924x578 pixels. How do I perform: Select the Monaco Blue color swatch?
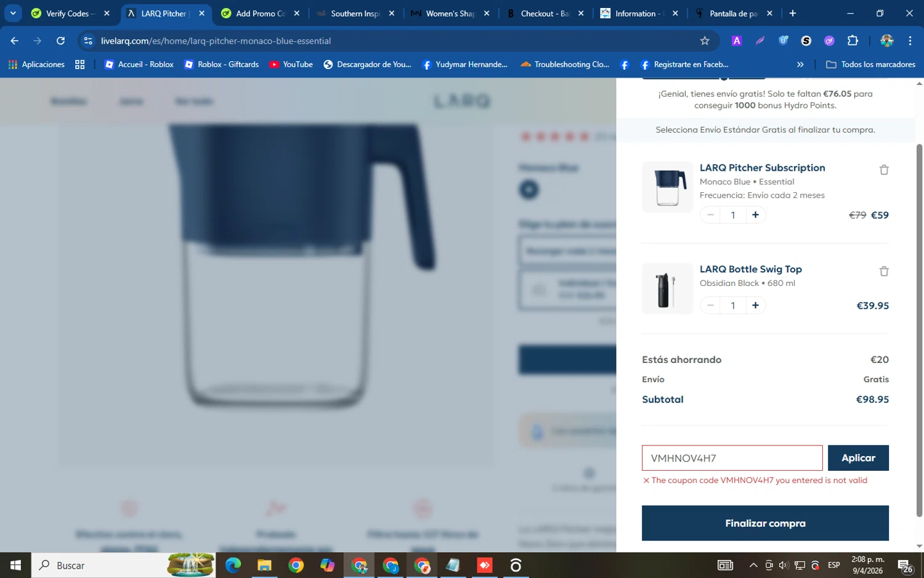point(529,189)
